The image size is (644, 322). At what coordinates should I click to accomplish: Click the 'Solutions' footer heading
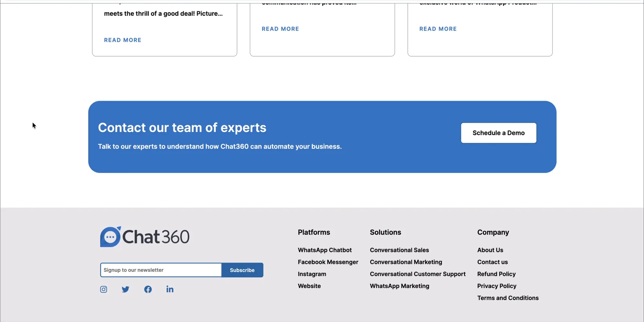tap(386, 232)
